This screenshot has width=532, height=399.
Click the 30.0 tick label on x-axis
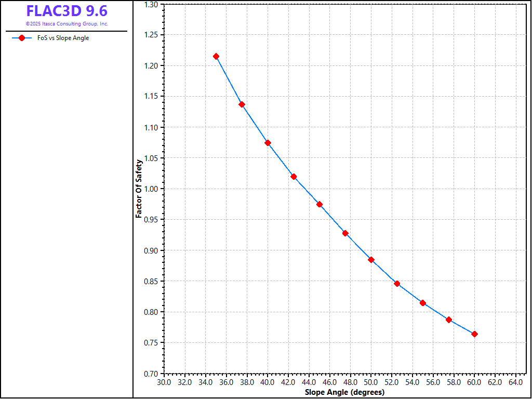pyautogui.click(x=164, y=382)
